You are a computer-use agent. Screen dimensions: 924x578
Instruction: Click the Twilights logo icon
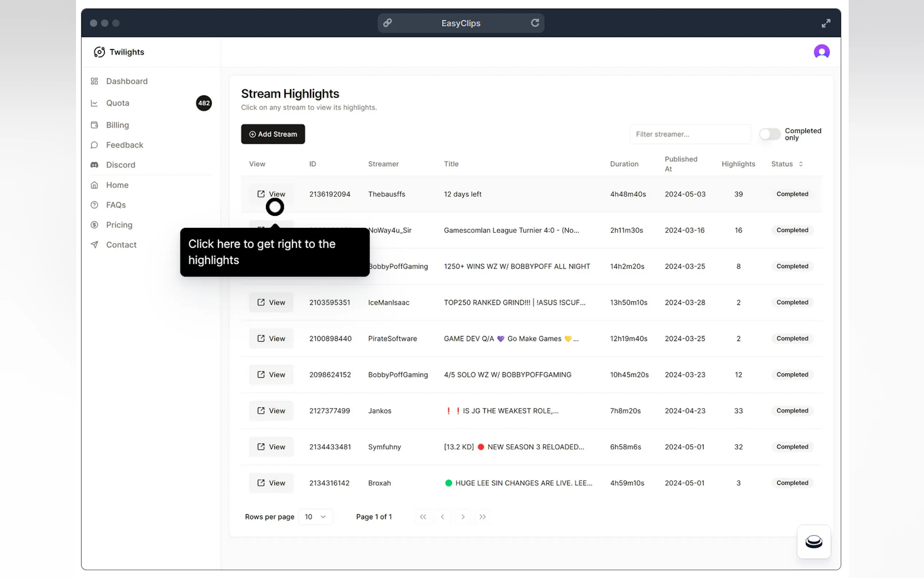[x=99, y=52]
